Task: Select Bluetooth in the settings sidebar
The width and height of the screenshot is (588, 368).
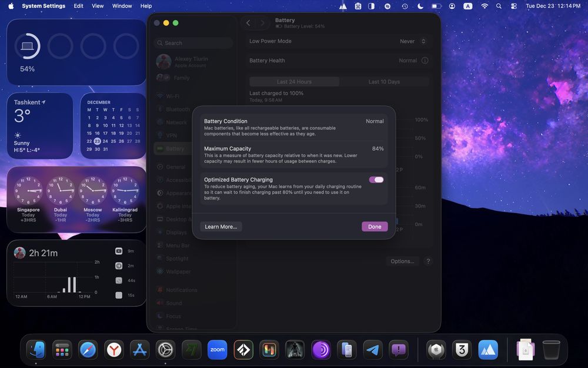Action: coord(194,110)
